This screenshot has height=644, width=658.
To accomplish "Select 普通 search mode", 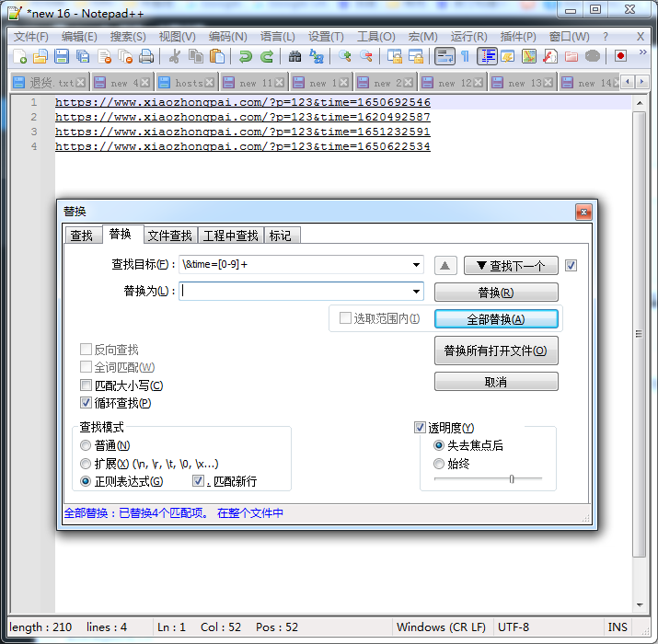I will point(86,445).
